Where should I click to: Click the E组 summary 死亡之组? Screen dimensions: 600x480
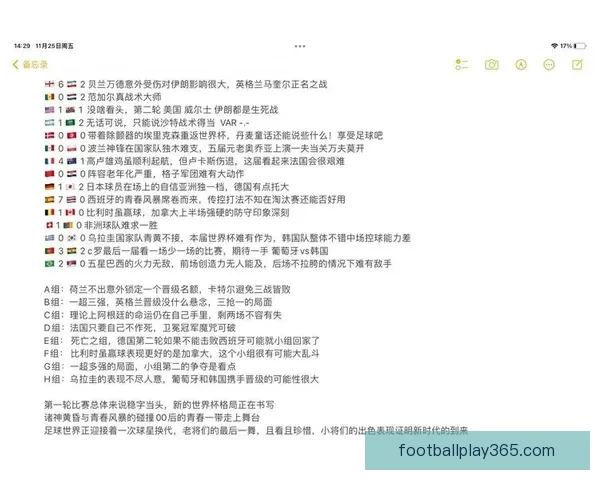(x=181, y=341)
